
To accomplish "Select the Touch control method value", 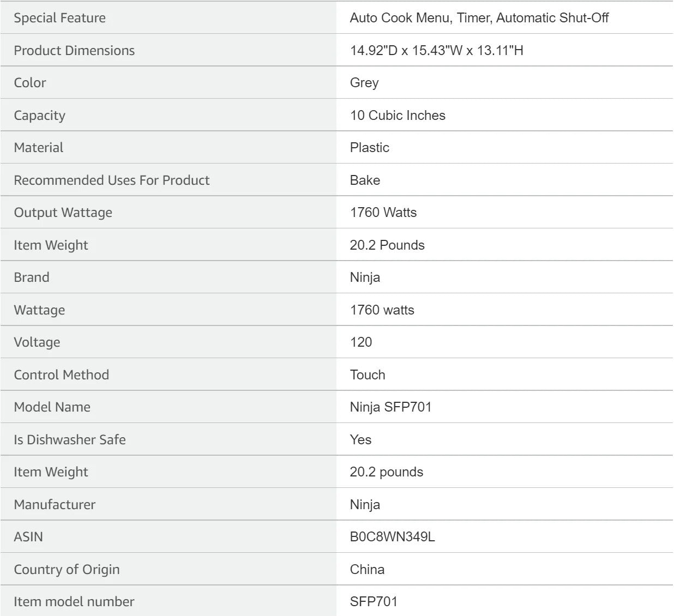I will [368, 375].
